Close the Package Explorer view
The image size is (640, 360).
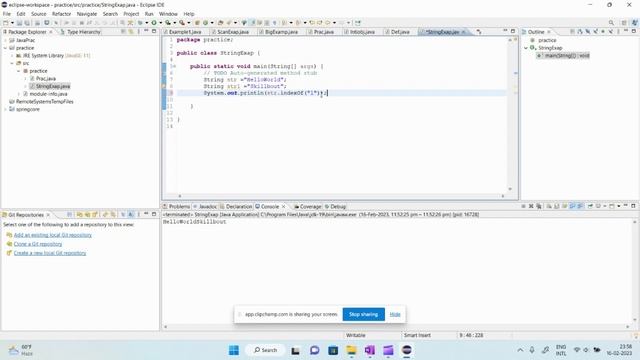51,32
